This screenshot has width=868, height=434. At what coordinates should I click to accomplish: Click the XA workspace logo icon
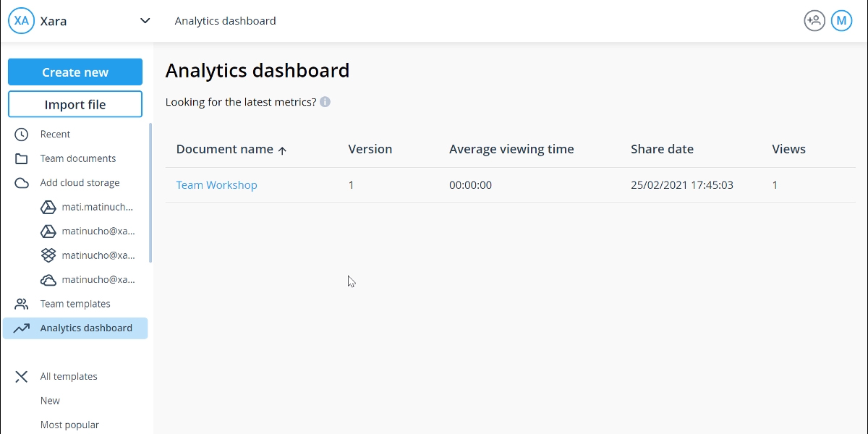tap(22, 21)
